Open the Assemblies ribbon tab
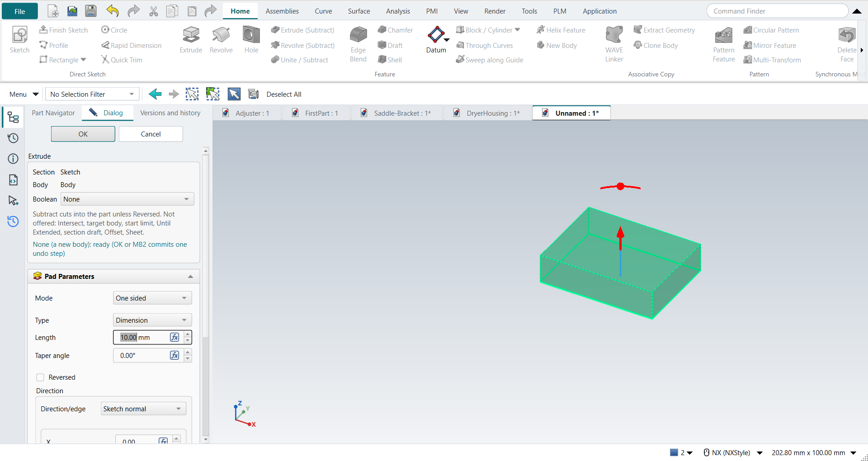Screen dimensions: 868x461 [282, 11]
